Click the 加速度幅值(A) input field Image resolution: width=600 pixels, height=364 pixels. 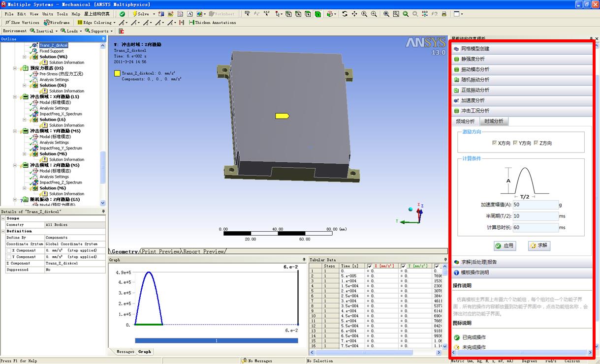tap(535, 205)
